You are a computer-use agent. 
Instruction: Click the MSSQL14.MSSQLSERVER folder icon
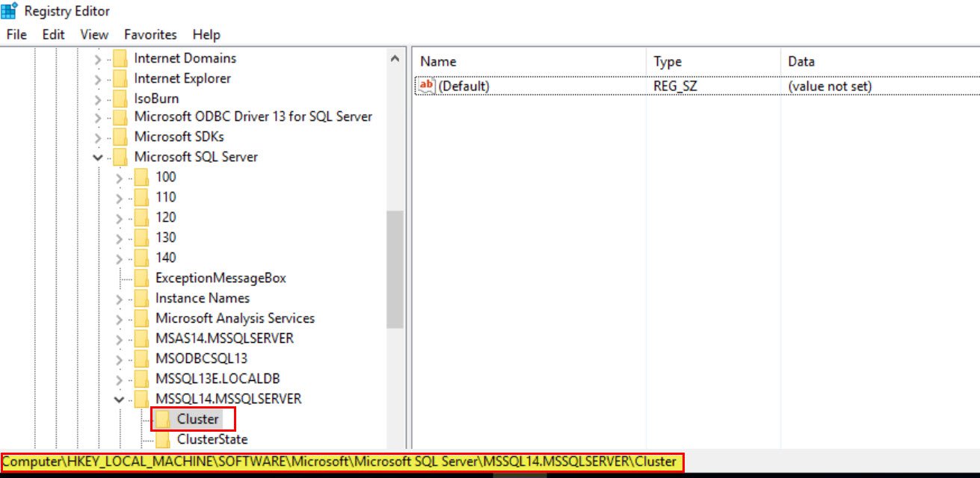141,399
